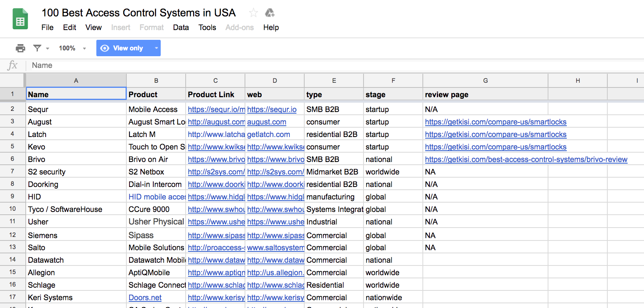644x308 pixels.
Task: Open HID mobile access link
Action: point(157,197)
